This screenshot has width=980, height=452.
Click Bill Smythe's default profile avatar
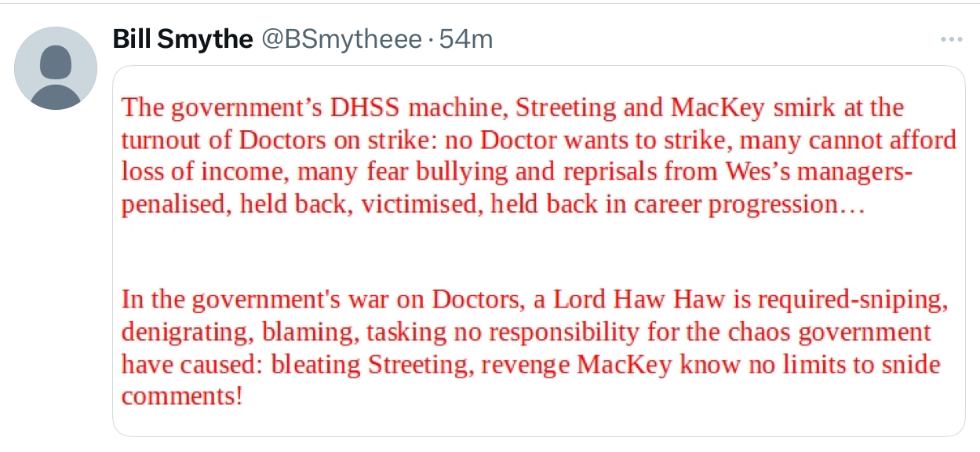(x=56, y=68)
